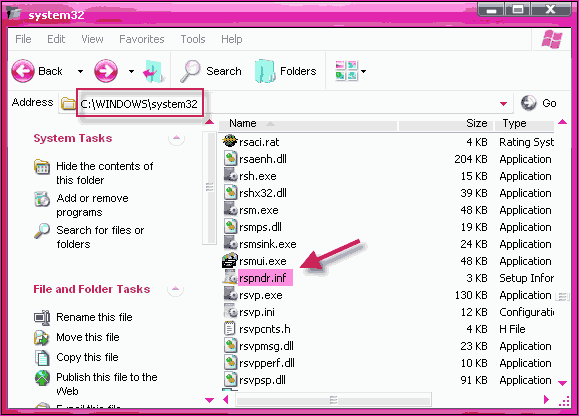Click the rsvpperf.dll file icon
This screenshot has width=579, height=416.
(x=230, y=362)
